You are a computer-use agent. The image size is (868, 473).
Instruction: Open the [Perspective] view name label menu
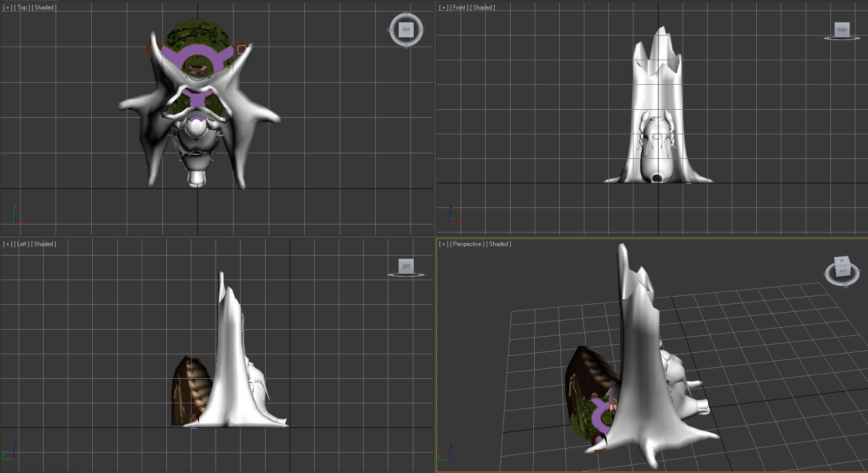468,244
